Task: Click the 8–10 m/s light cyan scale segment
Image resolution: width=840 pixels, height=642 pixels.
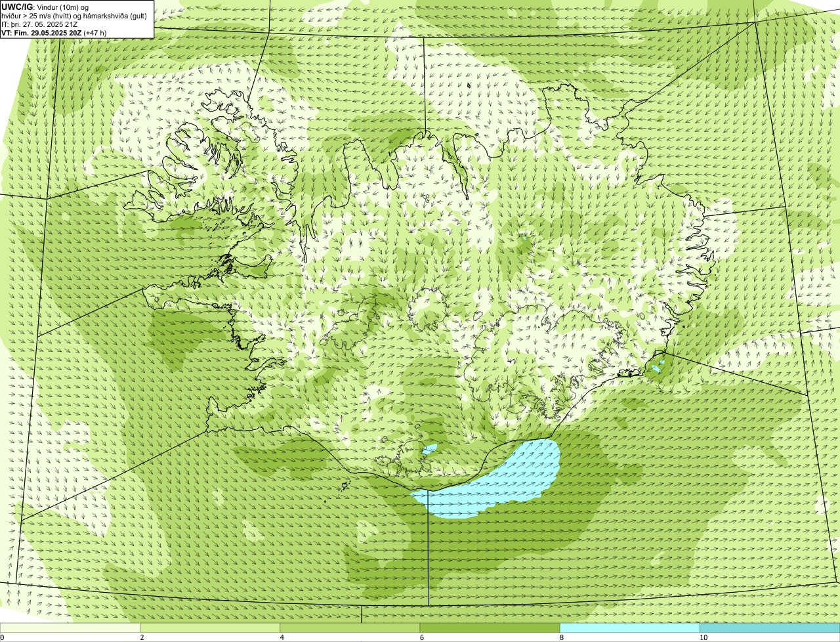Action: click(x=629, y=628)
